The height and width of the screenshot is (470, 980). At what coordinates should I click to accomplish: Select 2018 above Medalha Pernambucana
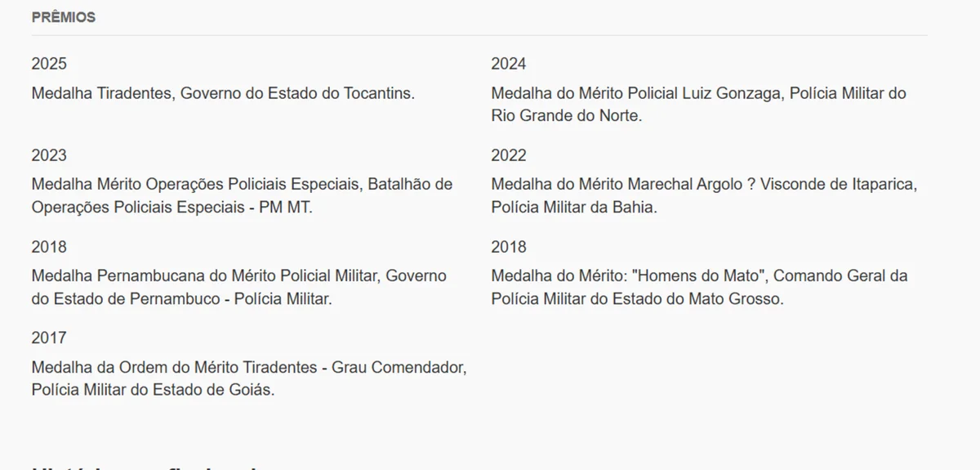49,247
